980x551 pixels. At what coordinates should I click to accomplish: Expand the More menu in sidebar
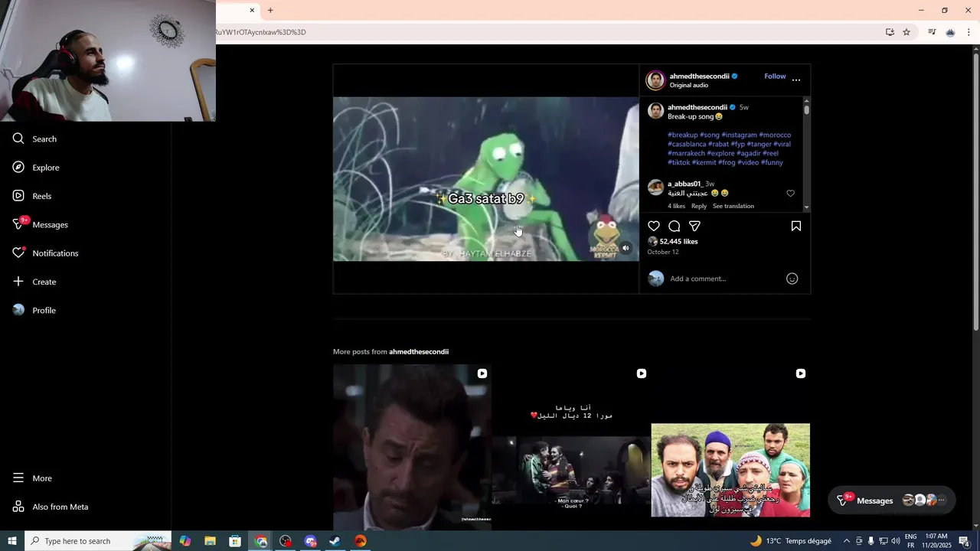click(x=32, y=478)
